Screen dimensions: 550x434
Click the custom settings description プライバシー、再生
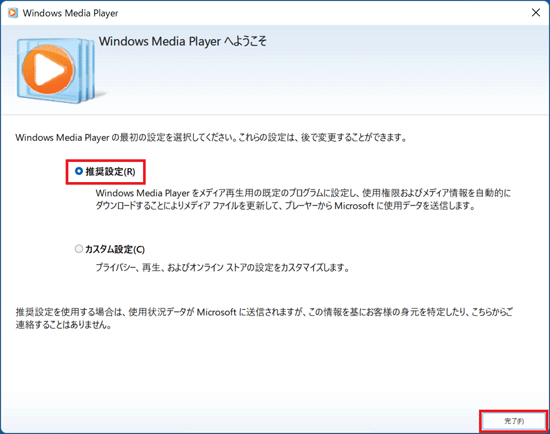(223, 267)
